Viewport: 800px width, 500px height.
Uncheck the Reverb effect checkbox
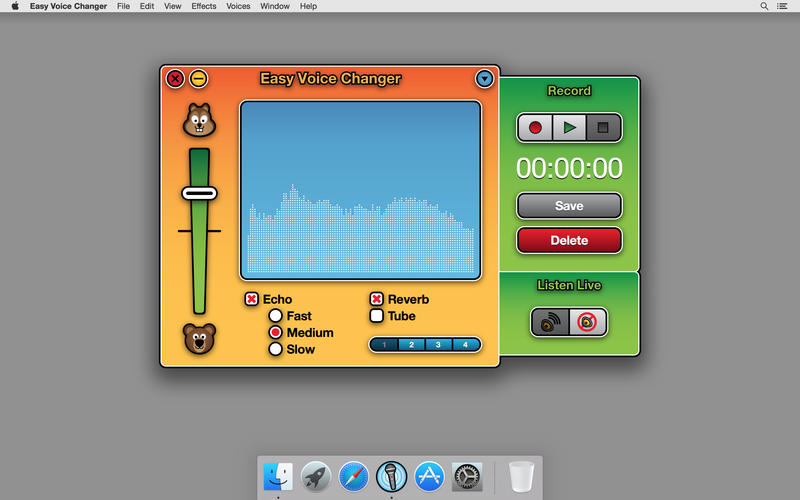coord(377,299)
